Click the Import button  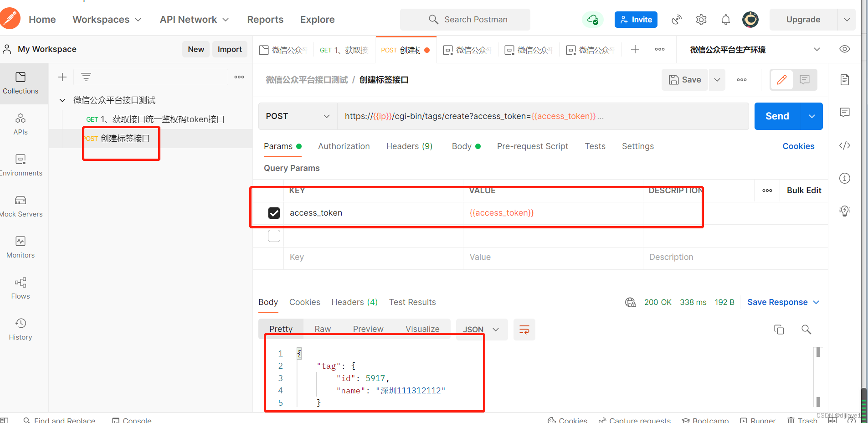pos(230,49)
